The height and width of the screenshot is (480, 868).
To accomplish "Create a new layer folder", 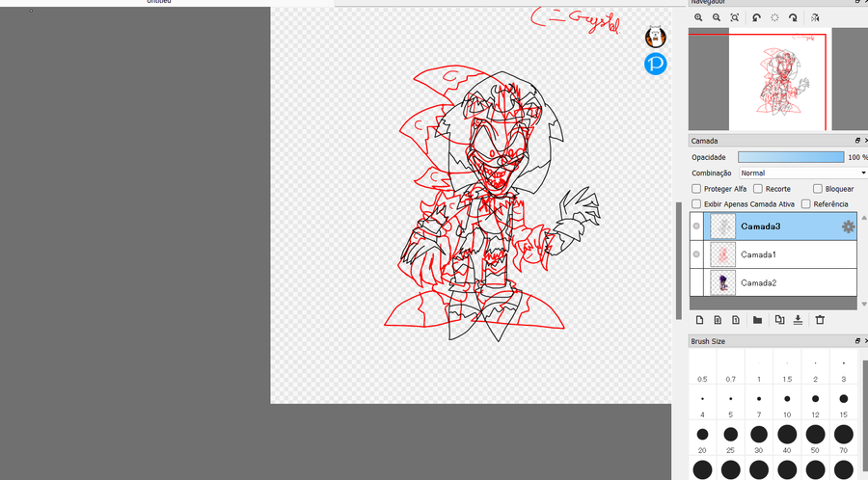I will point(757,320).
